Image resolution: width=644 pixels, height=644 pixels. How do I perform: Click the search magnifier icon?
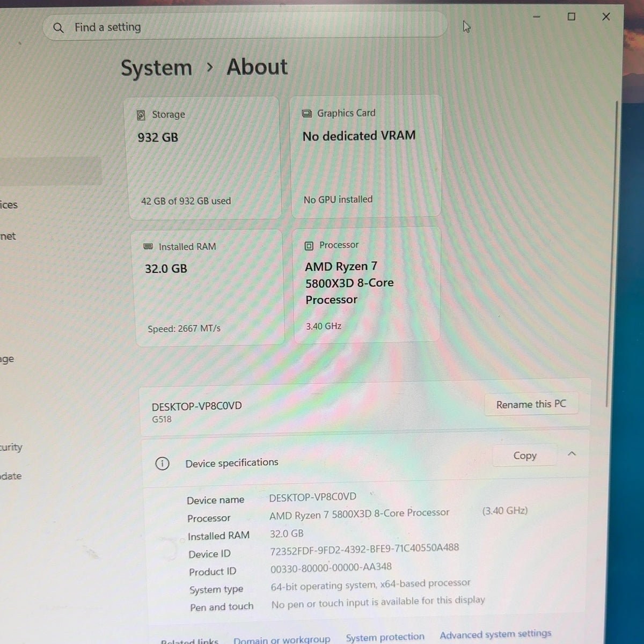[x=58, y=27]
